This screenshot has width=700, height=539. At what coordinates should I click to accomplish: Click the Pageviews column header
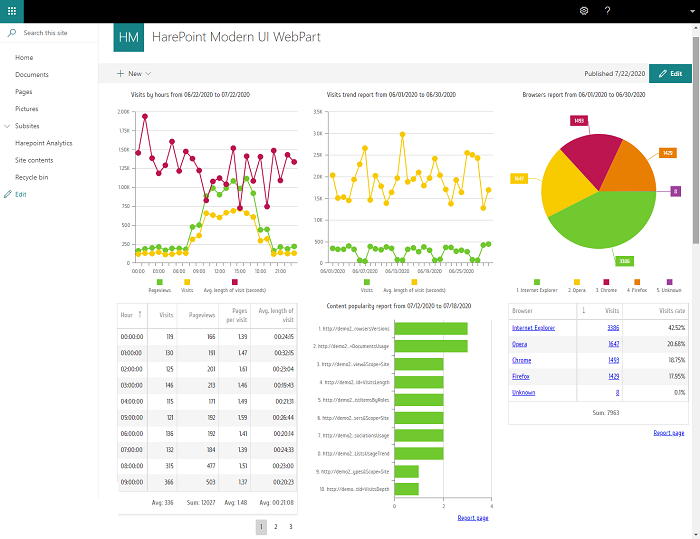pyautogui.click(x=202, y=315)
